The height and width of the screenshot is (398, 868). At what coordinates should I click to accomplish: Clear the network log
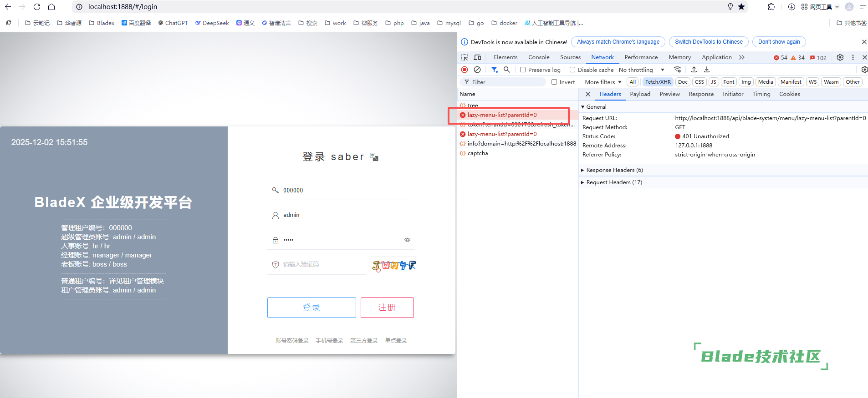477,70
